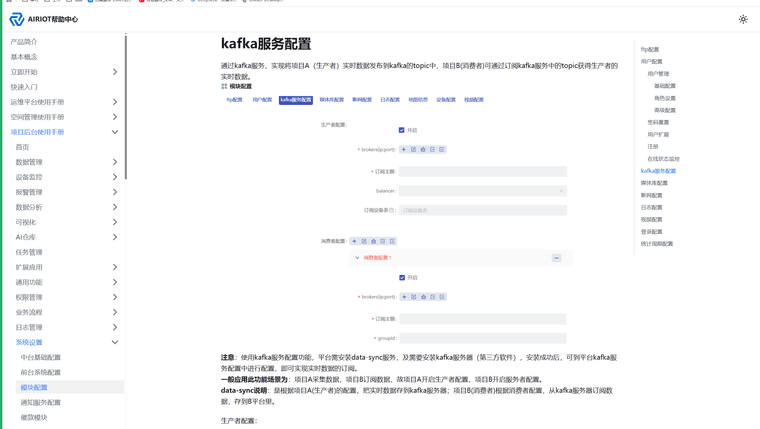760x429 pixels.
Task: Expand 数据管理 in the sidebar
Action: point(64,162)
